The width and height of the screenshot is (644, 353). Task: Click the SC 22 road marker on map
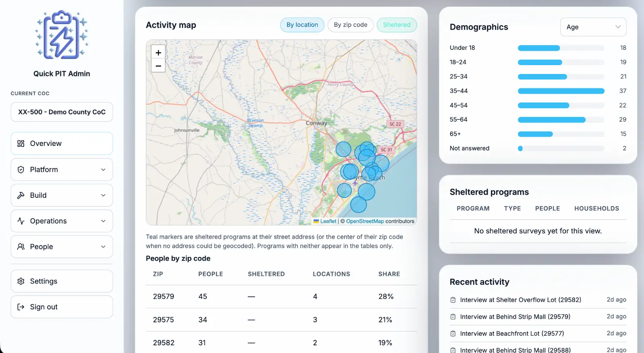[395, 124]
